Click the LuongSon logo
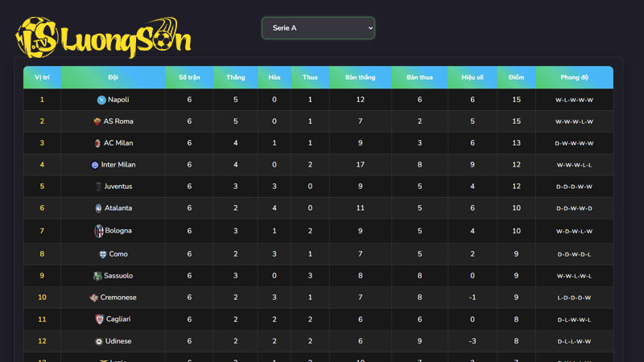The width and height of the screenshot is (644, 362). pos(103,35)
